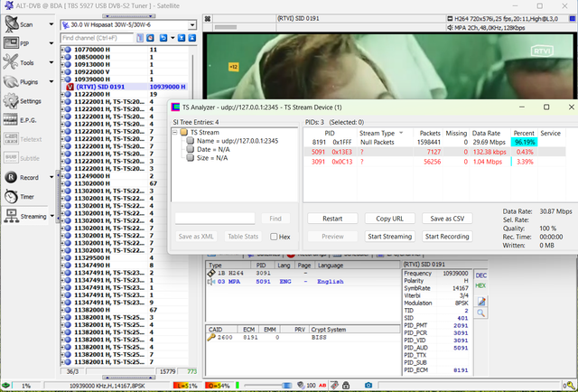Select the 03 MPA English audio row
This screenshot has height=392, width=578.
pos(303,282)
